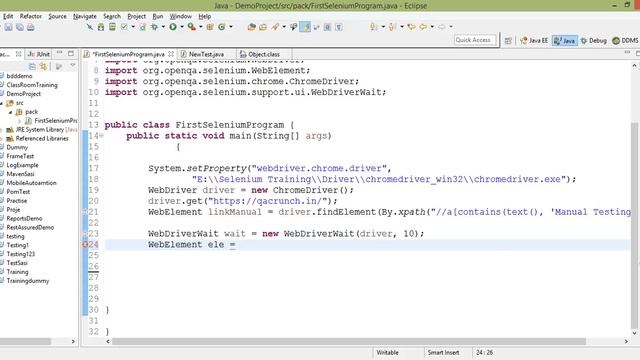Use the editor vertical scrollbar thumb
Screen dimensions: 640x360
click(x=635, y=224)
